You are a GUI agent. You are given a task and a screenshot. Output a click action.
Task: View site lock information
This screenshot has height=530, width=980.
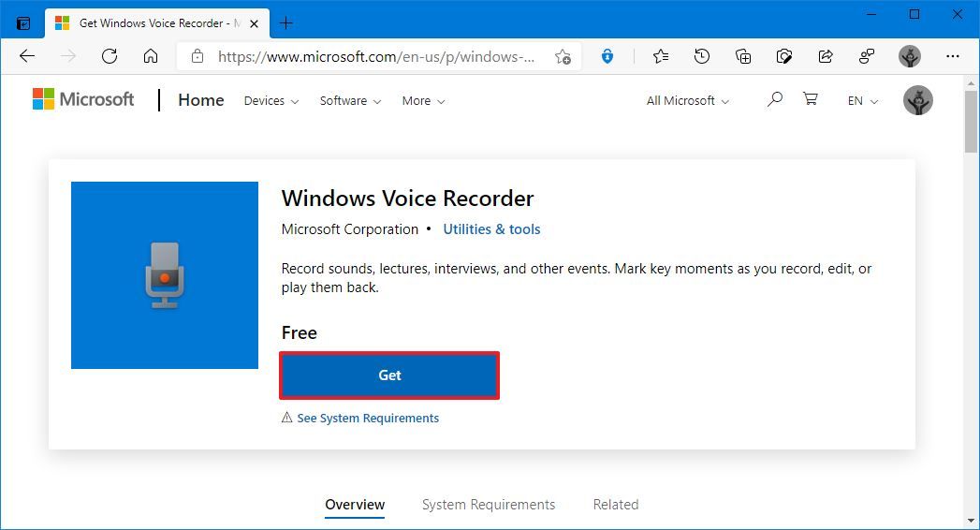click(x=197, y=56)
